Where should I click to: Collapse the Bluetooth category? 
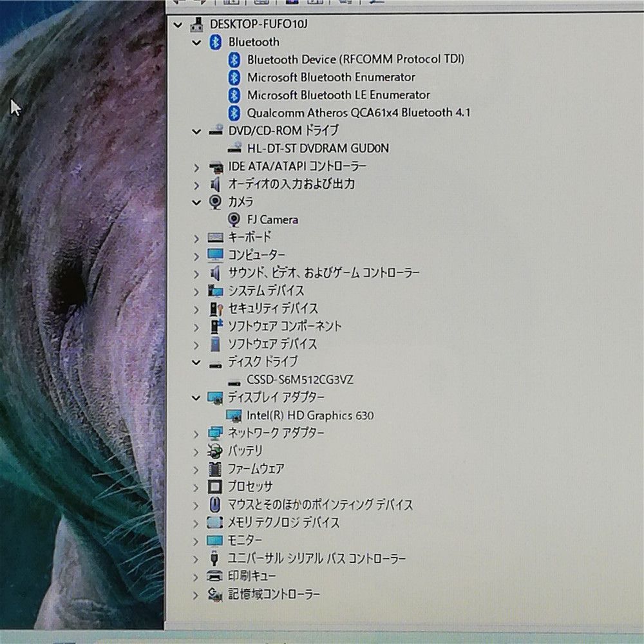196,43
